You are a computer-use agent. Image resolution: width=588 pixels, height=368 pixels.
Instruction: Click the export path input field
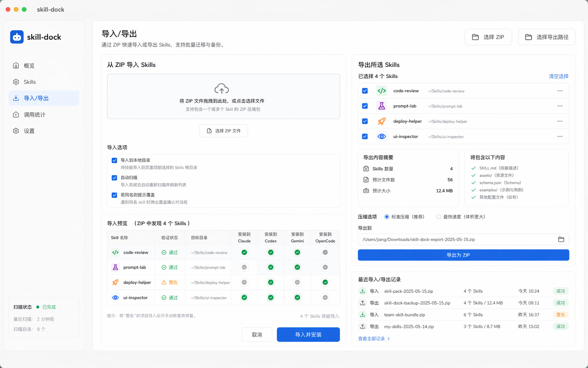(463, 239)
